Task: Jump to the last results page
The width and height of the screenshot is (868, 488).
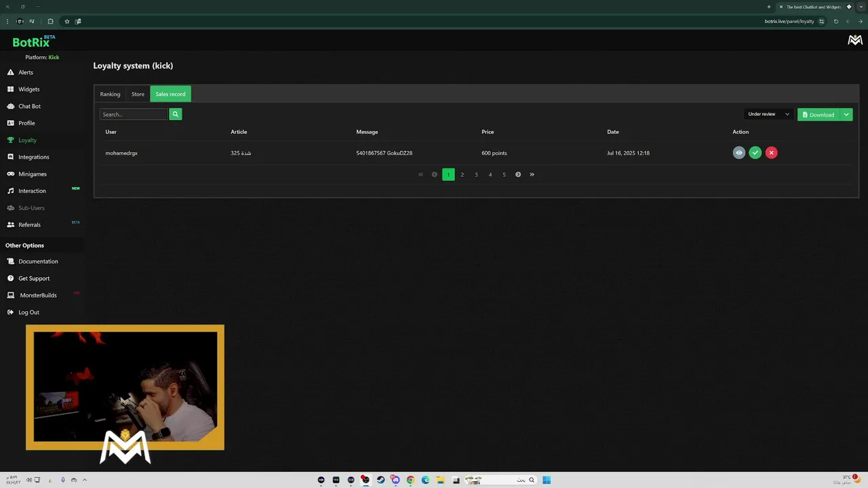Action: point(532,175)
